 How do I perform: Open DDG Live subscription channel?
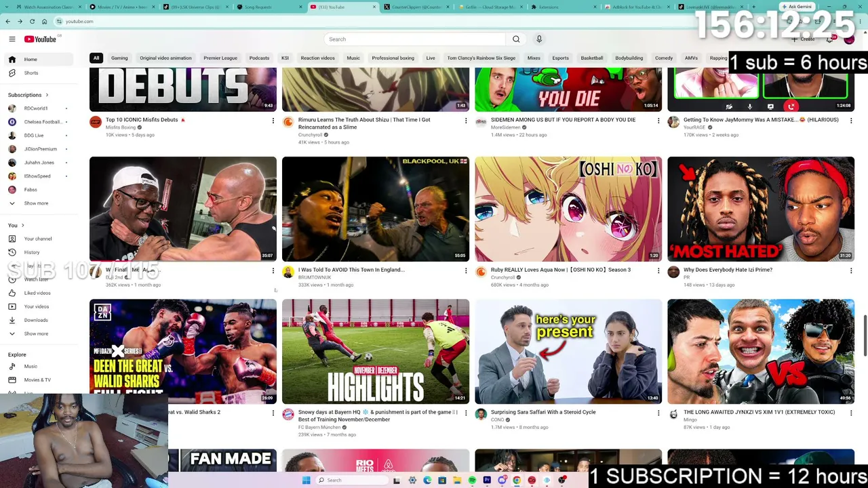point(38,136)
